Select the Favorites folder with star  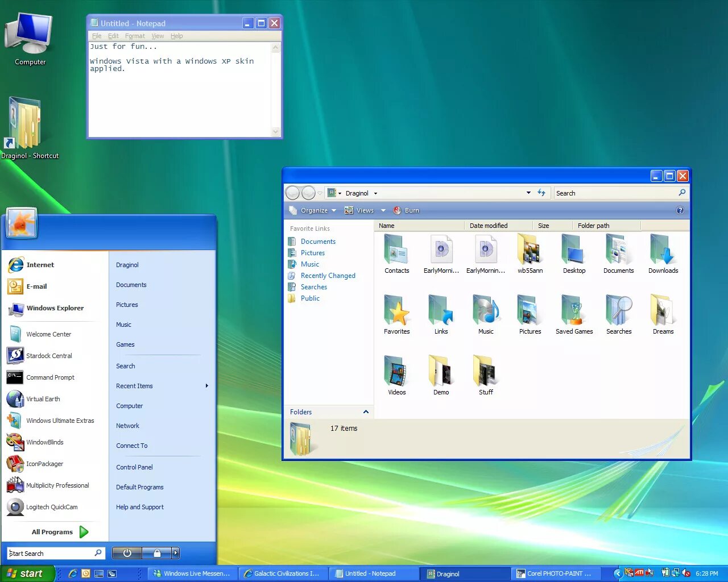pos(397,315)
